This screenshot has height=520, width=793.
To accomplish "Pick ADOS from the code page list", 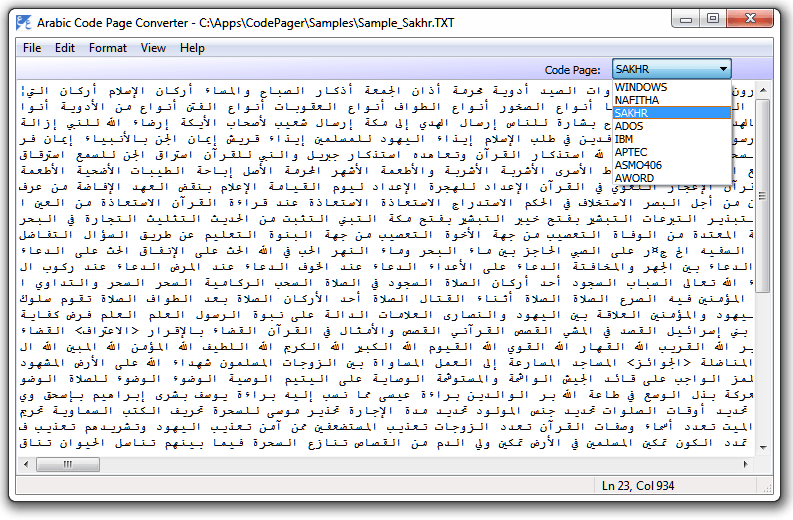I will point(672,126).
